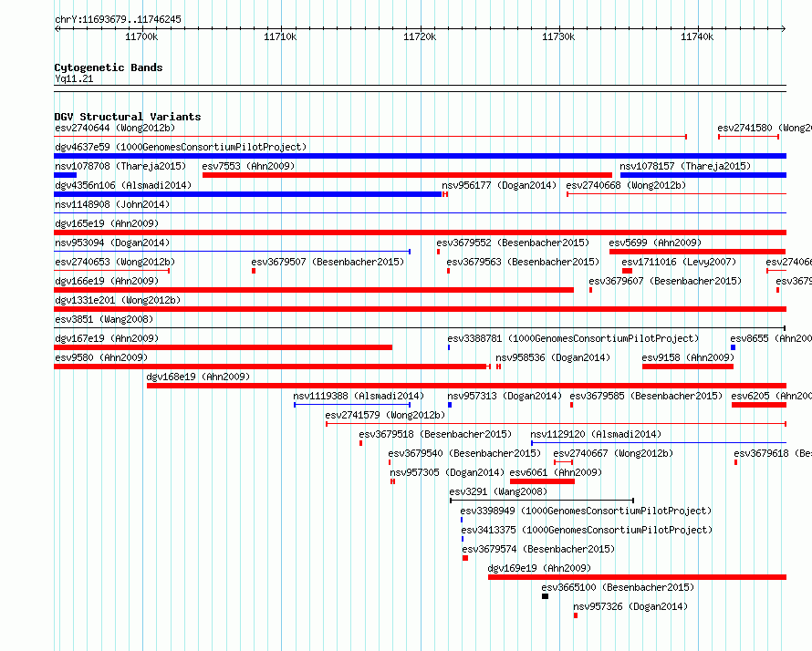Click esv3679563 (Besenbacher2015) label
This screenshot has width=812, height=651.
(x=523, y=262)
